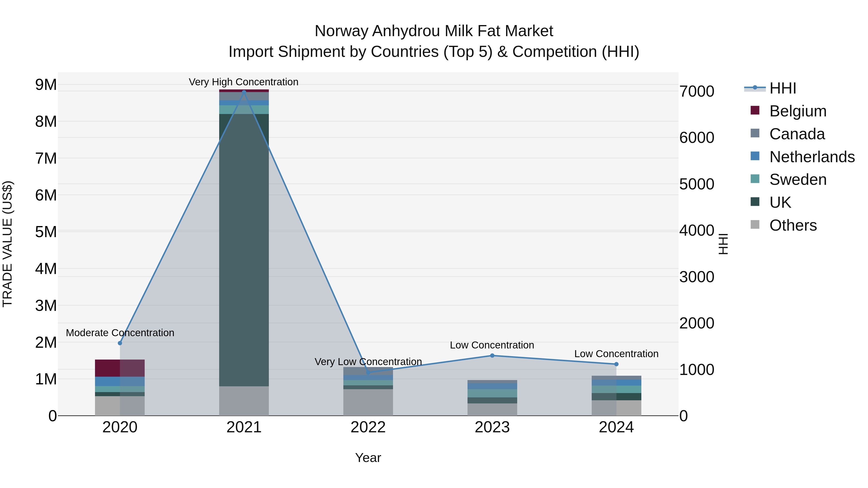
Task: Click the 'Low Concentration' label above 2024
Action: (x=616, y=354)
